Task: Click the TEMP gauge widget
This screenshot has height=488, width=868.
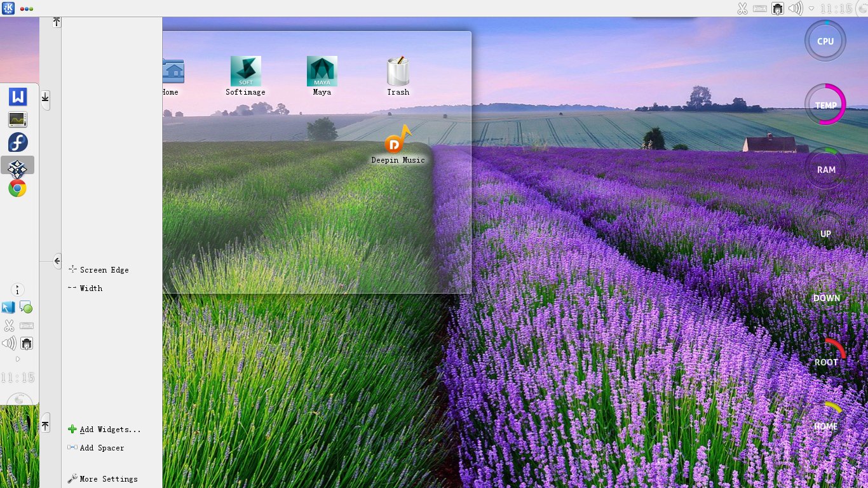Action: coord(825,105)
